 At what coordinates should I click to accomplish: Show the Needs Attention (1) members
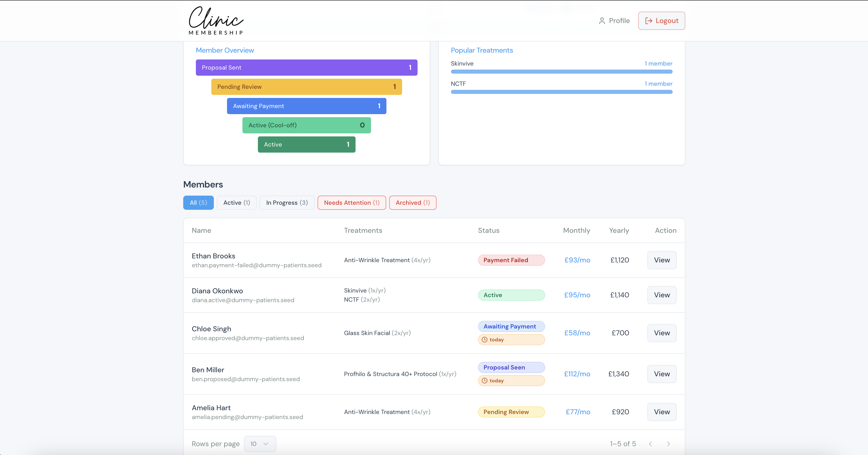click(x=352, y=202)
